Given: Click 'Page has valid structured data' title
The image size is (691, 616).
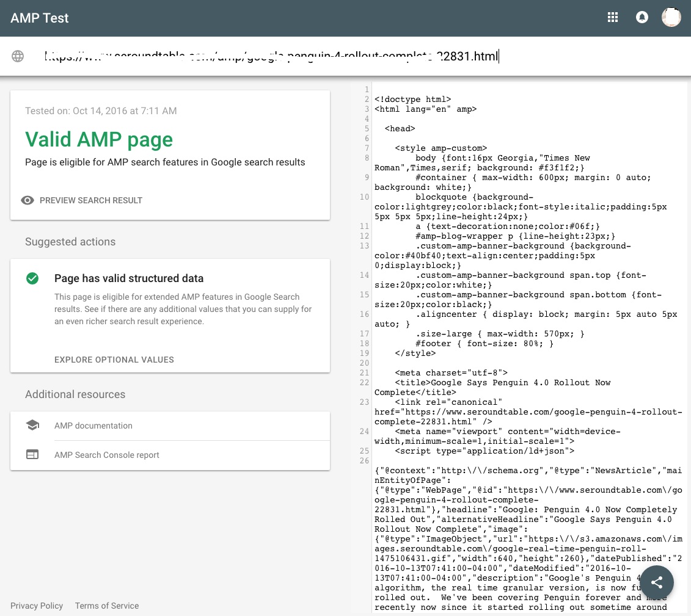Looking at the screenshot, I should [x=129, y=278].
